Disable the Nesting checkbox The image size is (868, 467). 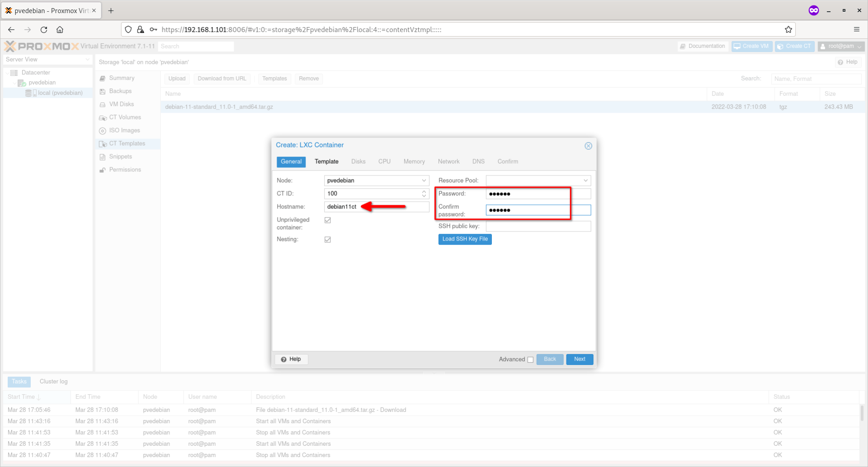(328, 239)
